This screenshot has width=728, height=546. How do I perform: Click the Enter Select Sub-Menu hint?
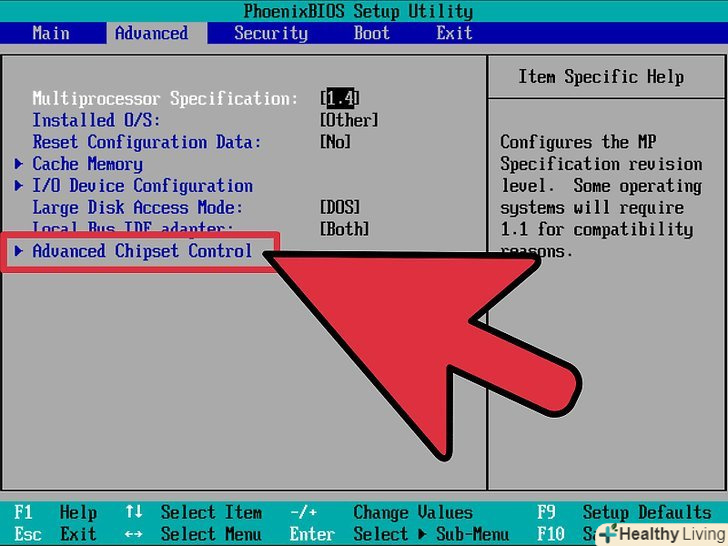pyautogui.click(x=399, y=534)
